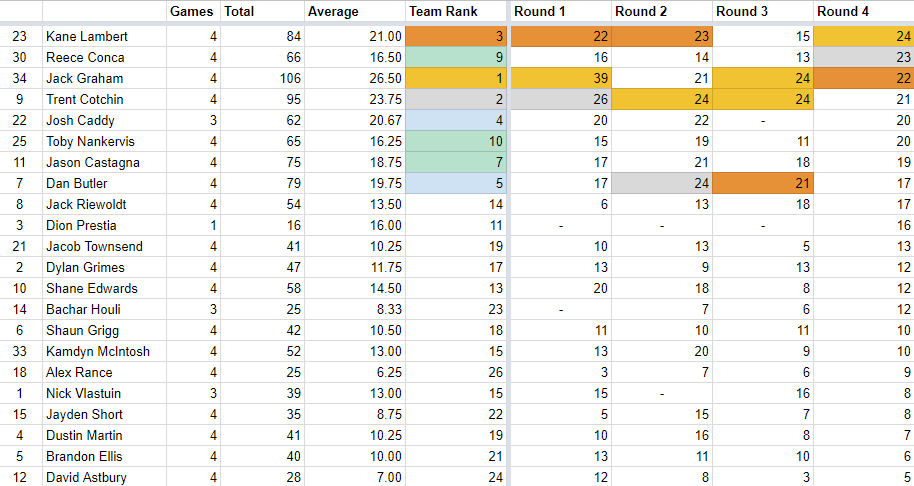Click Jack Graham's total of 106
This screenshot has height=486, width=914.
click(261, 78)
